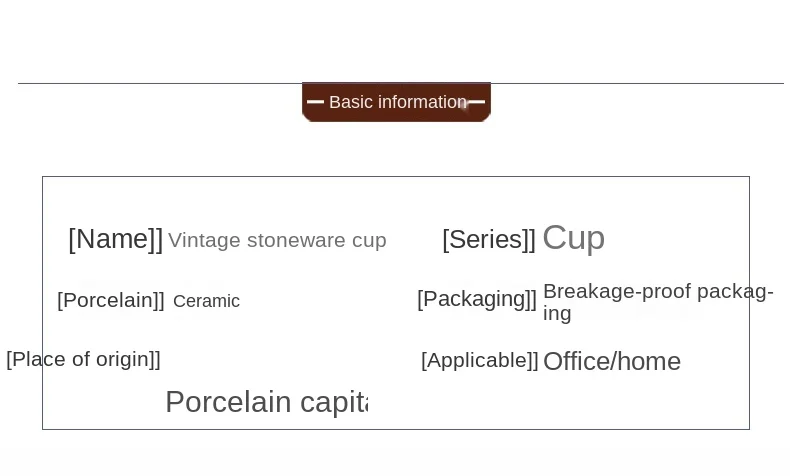Click the horizontal divider line at top
790x476 pixels.
[x=401, y=83]
